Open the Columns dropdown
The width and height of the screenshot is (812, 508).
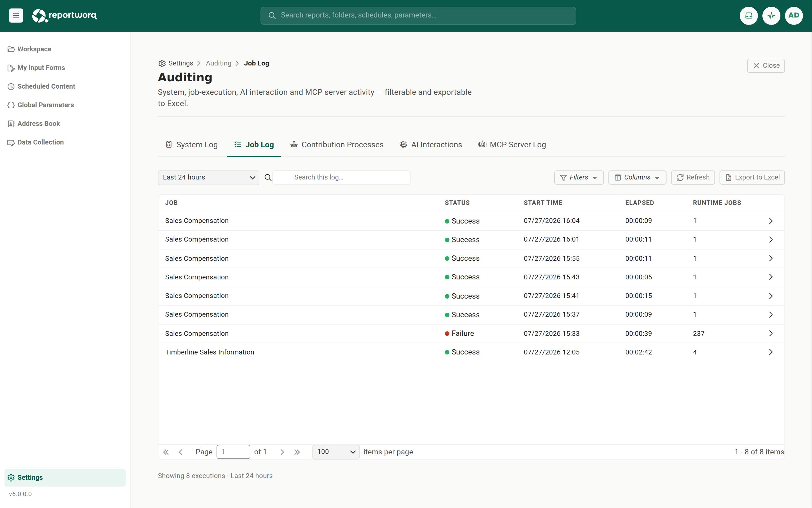point(637,178)
